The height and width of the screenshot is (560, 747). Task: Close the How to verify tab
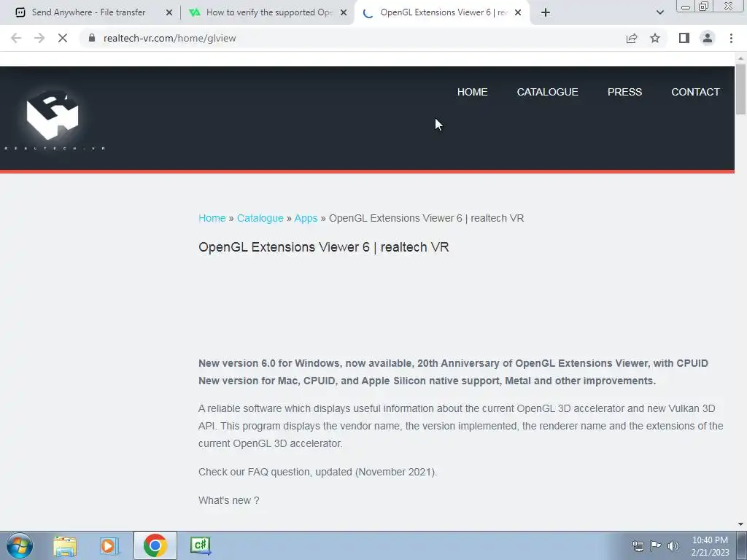point(344,12)
